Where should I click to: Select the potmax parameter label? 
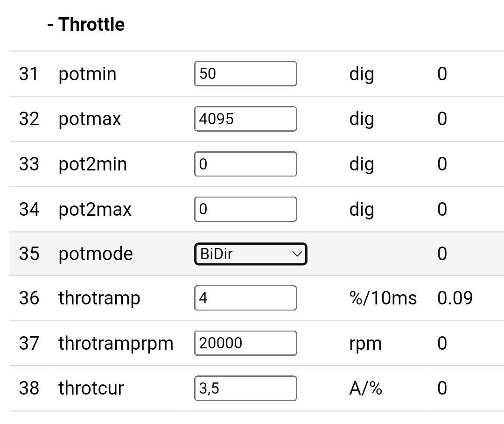pyautogui.click(x=90, y=119)
